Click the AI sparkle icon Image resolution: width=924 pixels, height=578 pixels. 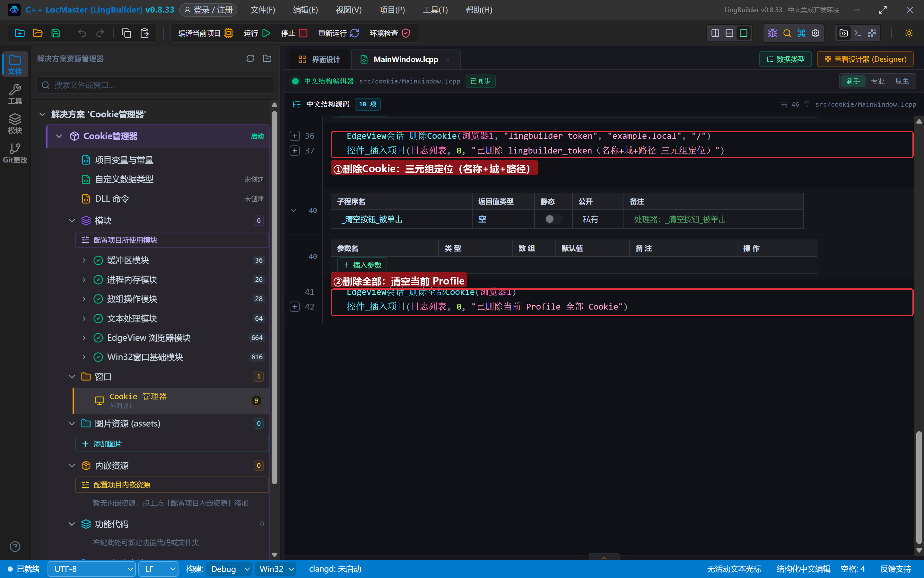[x=872, y=33]
